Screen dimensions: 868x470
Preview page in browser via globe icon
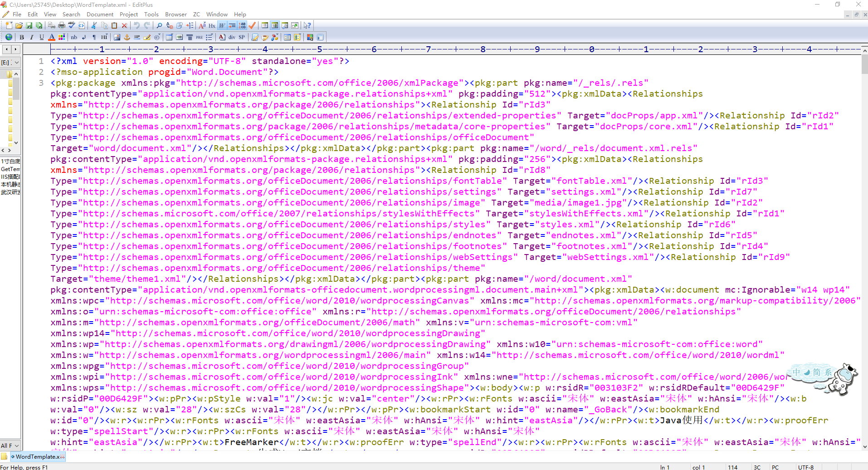point(8,37)
